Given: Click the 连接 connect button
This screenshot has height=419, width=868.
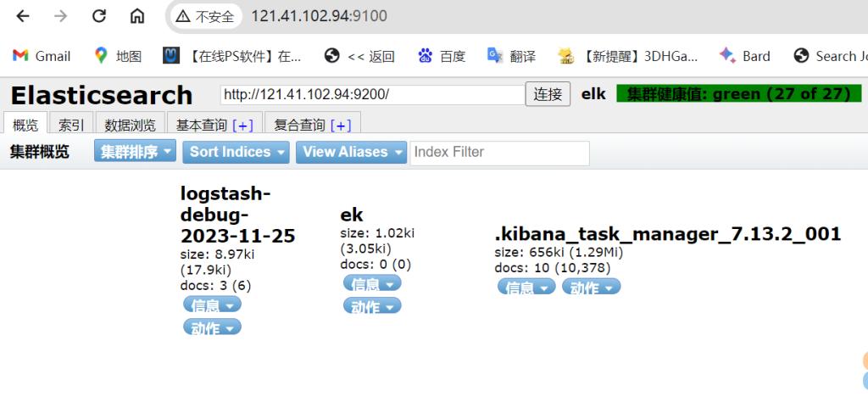Looking at the screenshot, I should (548, 94).
